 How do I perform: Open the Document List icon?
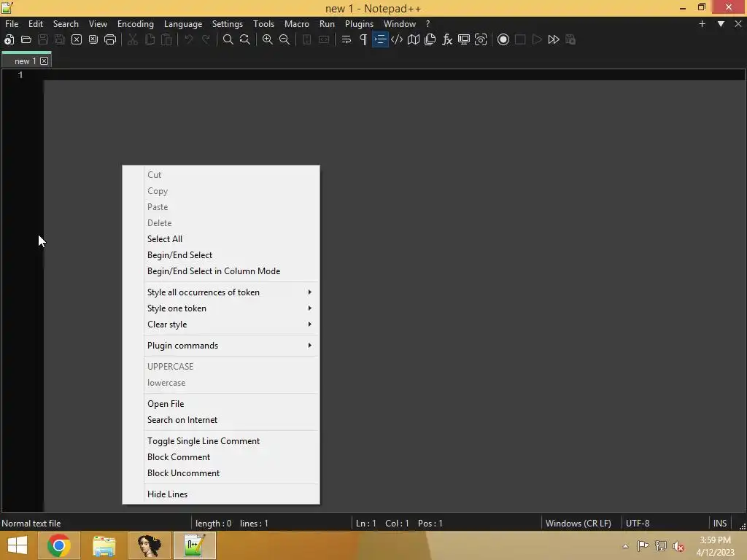(x=430, y=39)
